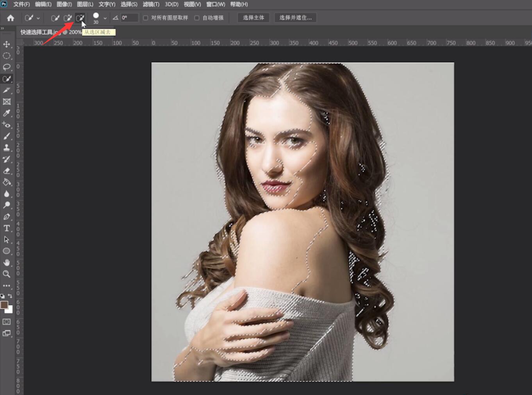Viewport: 532px width, 395px height.
Task: Select the Lasso tool
Action: pyautogui.click(x=7, y=67)
